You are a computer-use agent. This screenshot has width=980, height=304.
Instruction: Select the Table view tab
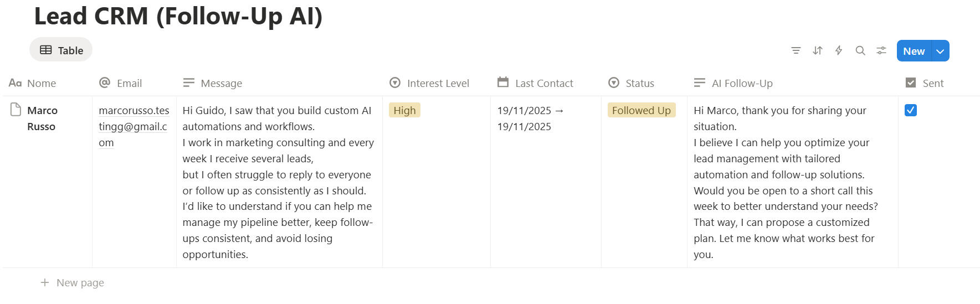(x=61, y=50)
